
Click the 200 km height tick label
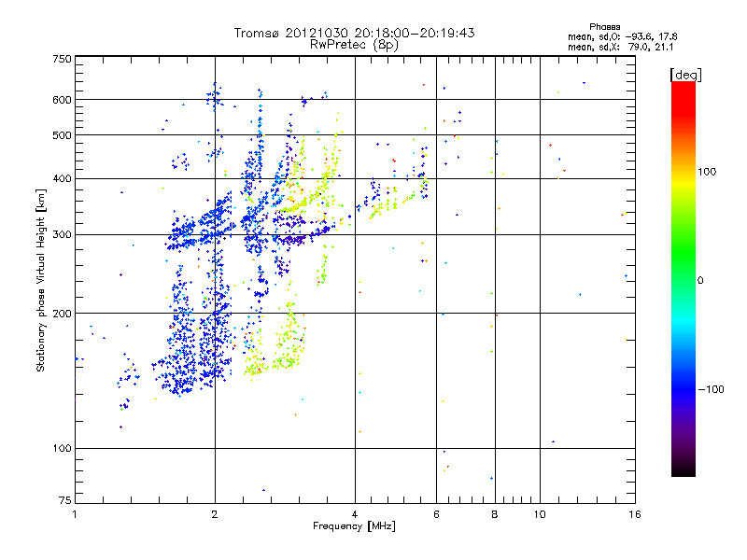pos(62,314)
